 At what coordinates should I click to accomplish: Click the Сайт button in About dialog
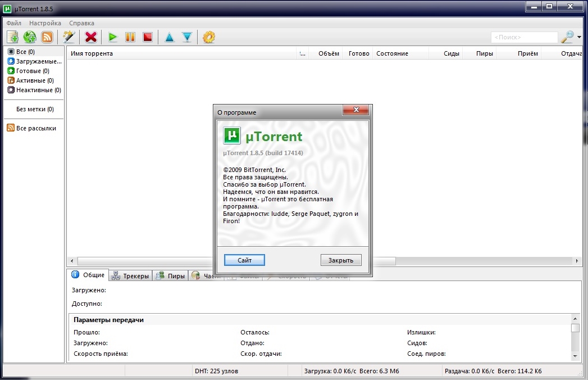(244, 260)
